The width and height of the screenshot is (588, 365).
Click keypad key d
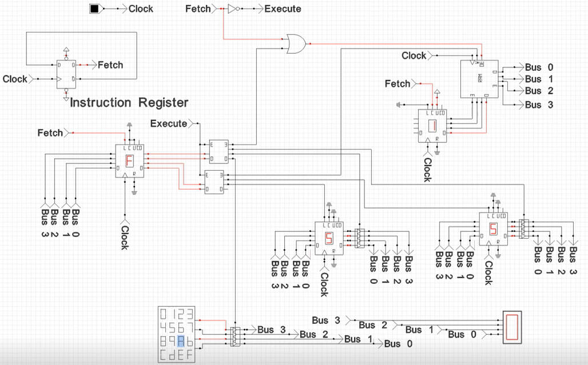[173, 355]
